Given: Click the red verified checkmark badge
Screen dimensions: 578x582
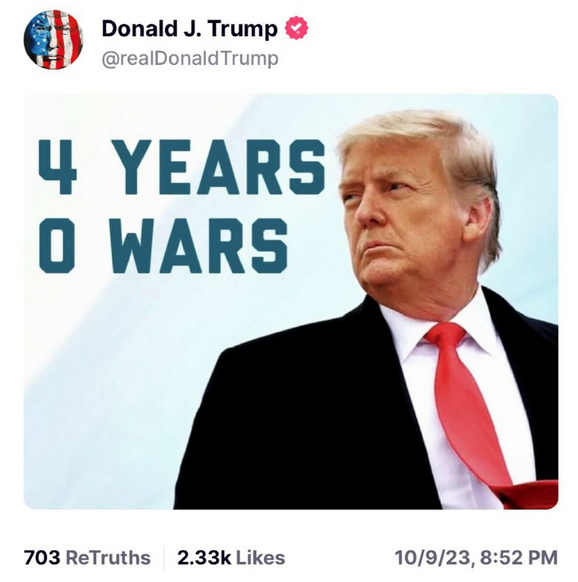Looking at the screenshot, I should [x=296, y=28].
